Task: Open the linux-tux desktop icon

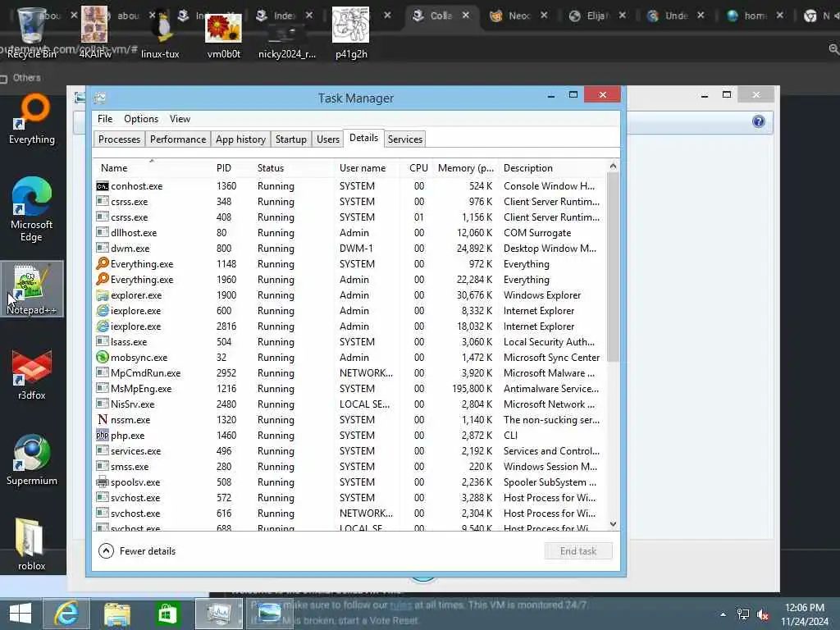Action: 160,33
